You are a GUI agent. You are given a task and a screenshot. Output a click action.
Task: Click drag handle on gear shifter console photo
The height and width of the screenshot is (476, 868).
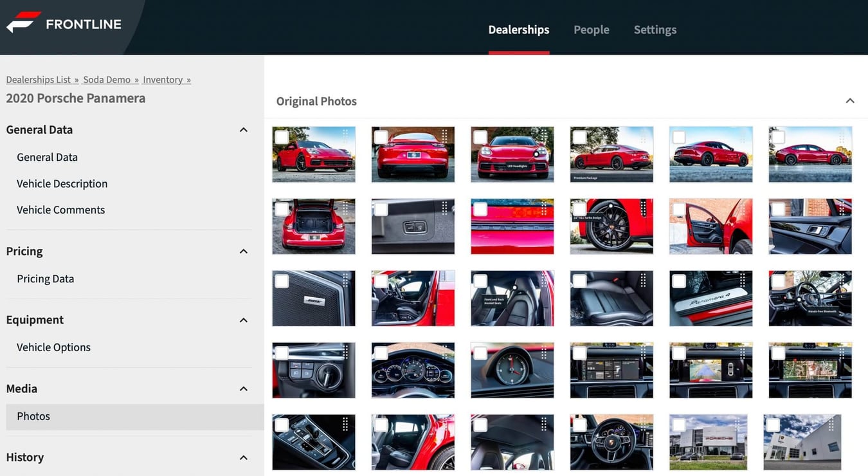[345, 424]
